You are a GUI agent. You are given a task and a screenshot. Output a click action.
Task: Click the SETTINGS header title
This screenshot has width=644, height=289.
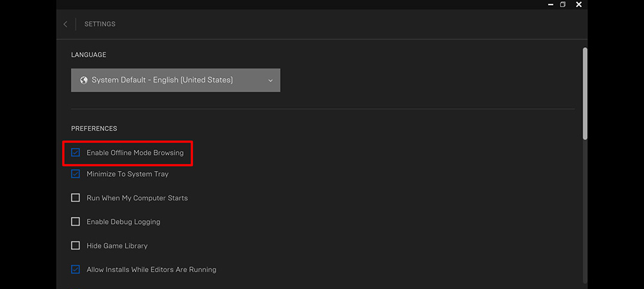point(100,25)
